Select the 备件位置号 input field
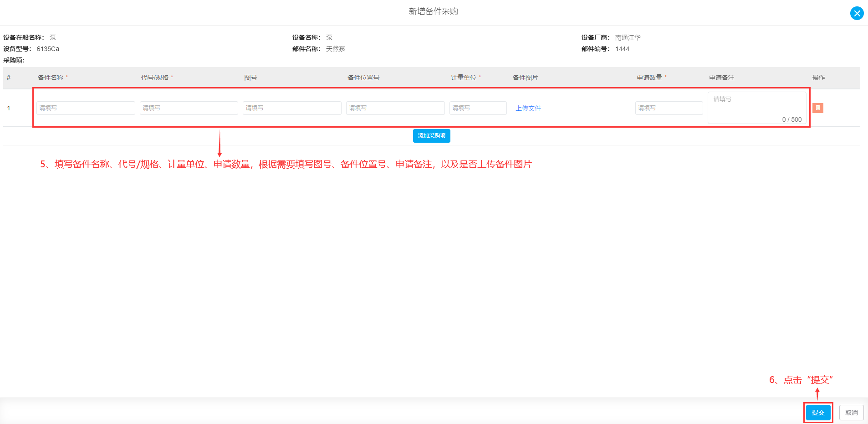The width and height of the screenshot is (868, 424). tap(395, 108)
